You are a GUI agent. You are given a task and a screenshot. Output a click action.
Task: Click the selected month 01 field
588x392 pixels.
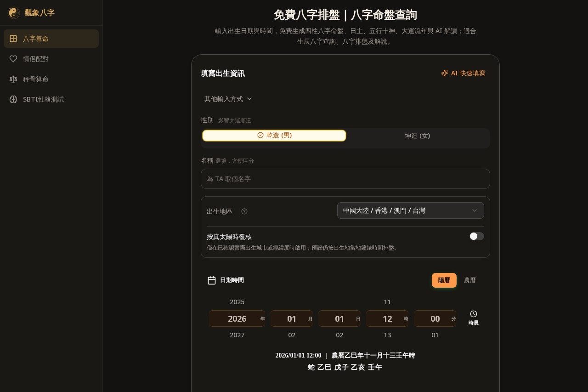click(292, 318)
